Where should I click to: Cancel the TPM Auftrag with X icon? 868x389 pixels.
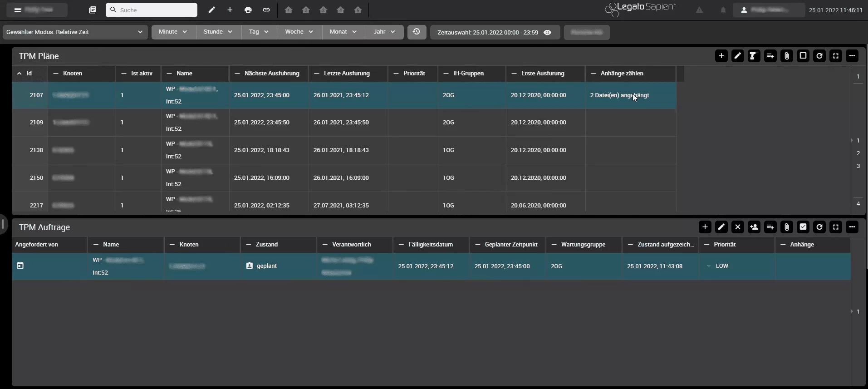(738, 227)
